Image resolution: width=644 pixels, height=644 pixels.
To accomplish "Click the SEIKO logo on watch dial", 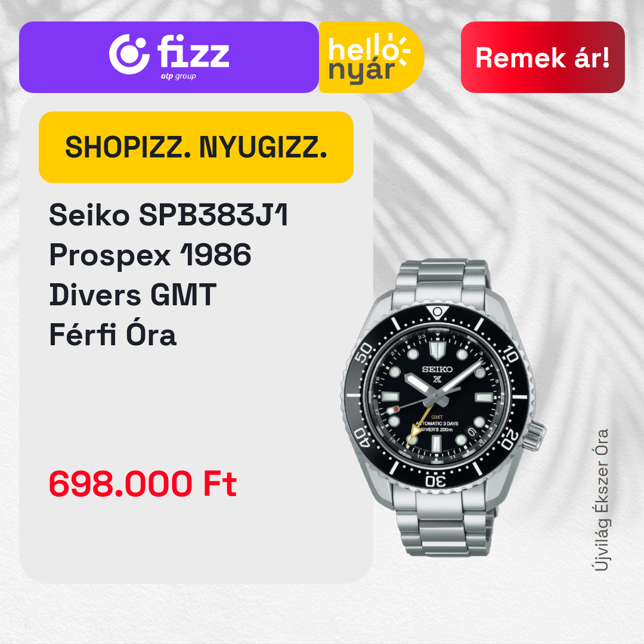I will [437, 369].
